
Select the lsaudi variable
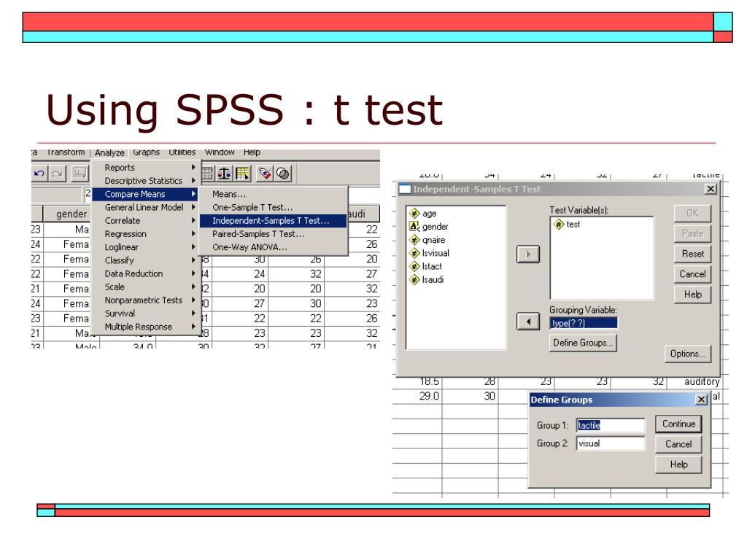point(427,279)
